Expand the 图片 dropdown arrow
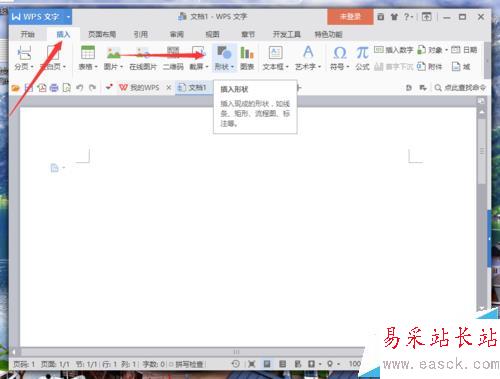This screenshot has width=500, height=379. [121, 67]
